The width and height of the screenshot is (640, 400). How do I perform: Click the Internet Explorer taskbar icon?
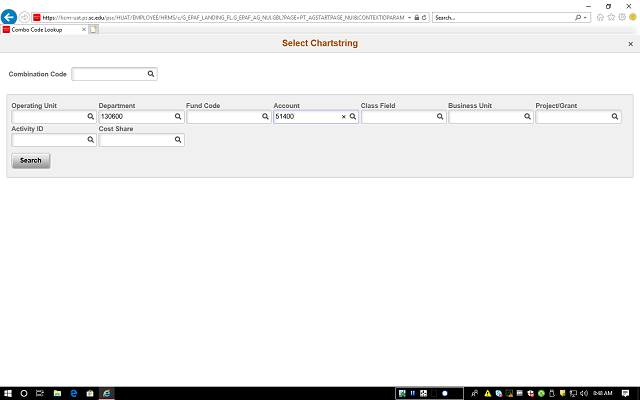pyautogui.click(x=107, y=393)
